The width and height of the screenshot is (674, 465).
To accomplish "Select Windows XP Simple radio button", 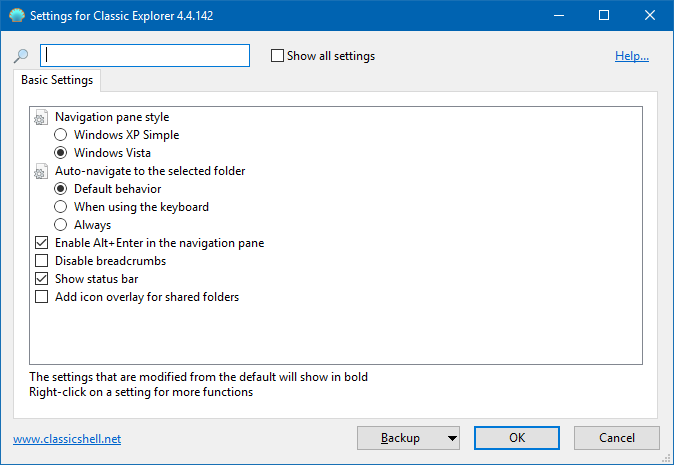I will [61, 135].
